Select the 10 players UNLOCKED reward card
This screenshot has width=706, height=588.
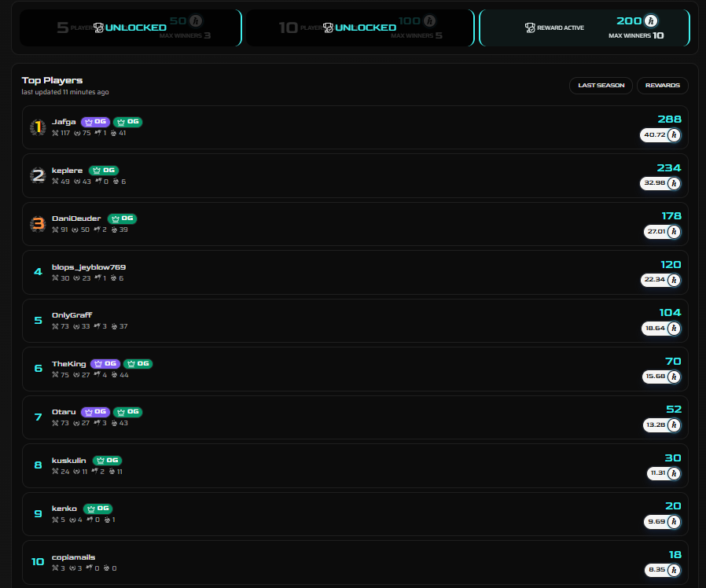(x=360, y=28)
